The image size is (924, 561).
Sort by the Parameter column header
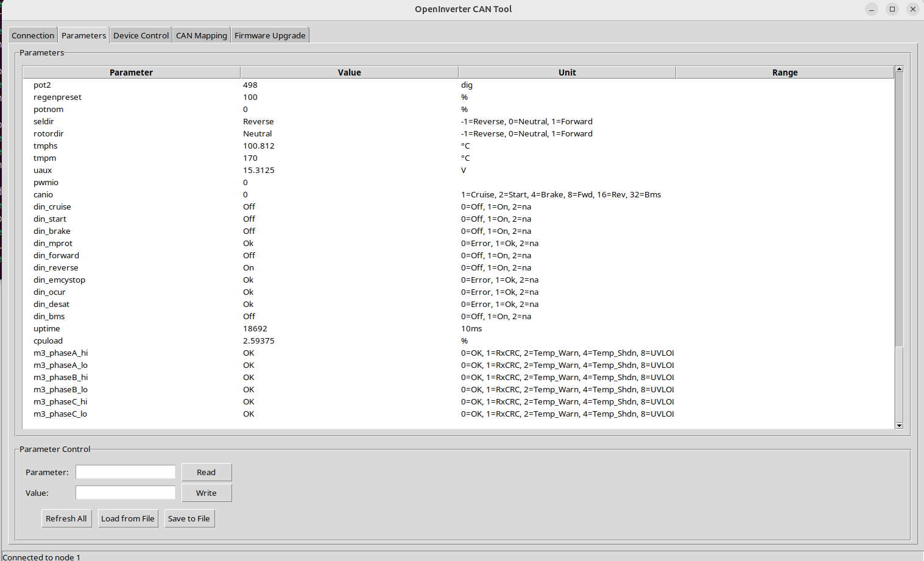pyautogui.click(x=131, y=72)
